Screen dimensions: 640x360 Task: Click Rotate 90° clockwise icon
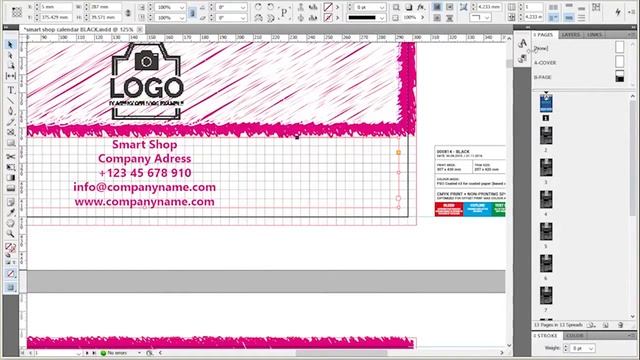[258, 7]
